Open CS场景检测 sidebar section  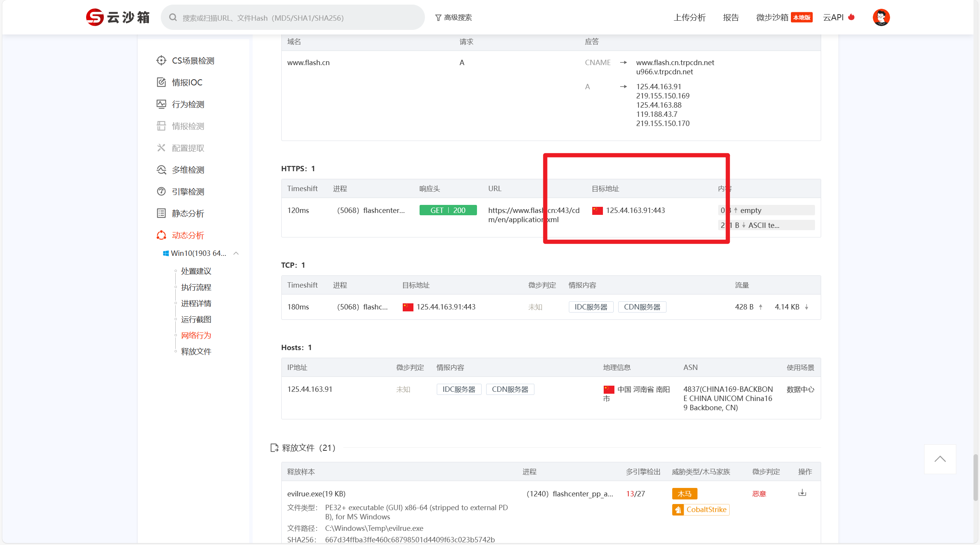(x=193, y=61)
